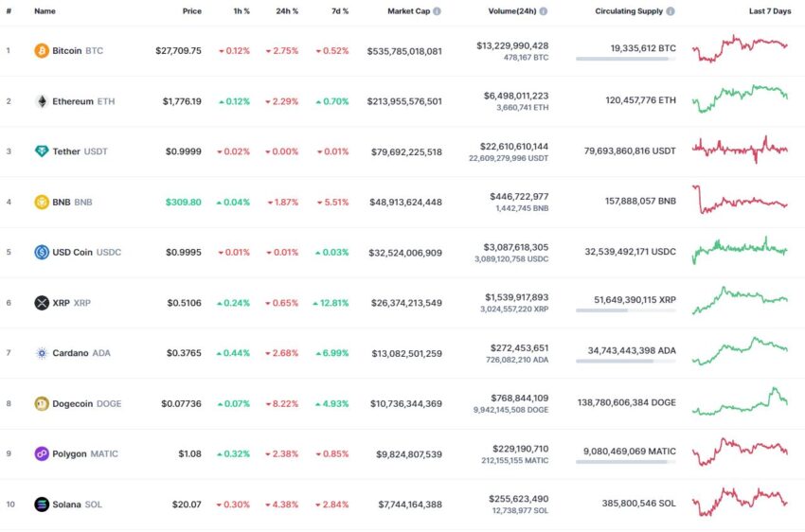Viewport: 805px width, 532px height.
Task: Click the USD Coin blue logo icon
Action: click(42, 253)
